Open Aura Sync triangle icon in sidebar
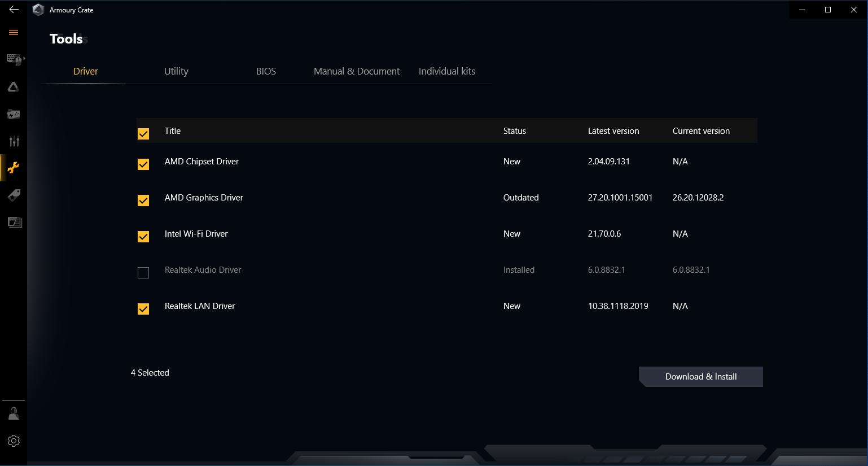The height and width of the screenshot is (466, 868). [14, 87]
